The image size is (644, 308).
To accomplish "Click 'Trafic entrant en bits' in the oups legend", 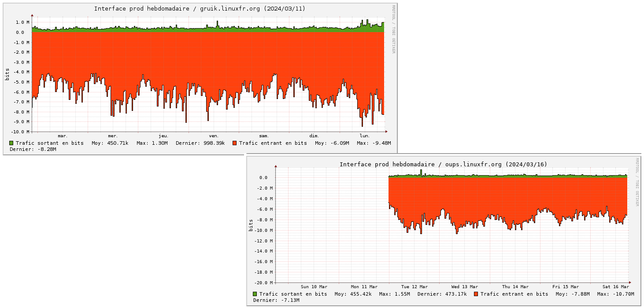I will [x=514, y=294].
